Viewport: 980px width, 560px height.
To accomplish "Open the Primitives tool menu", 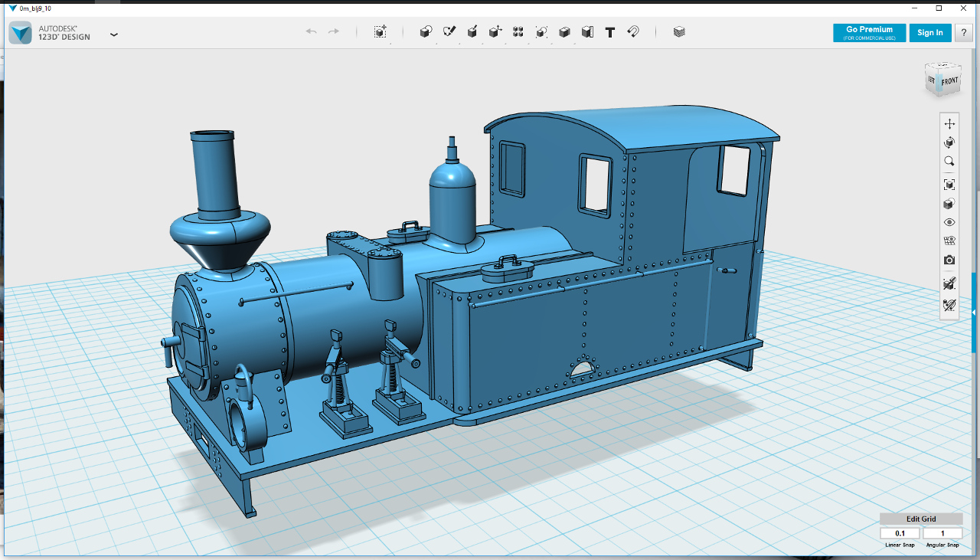I will click(x=426, y=31).
